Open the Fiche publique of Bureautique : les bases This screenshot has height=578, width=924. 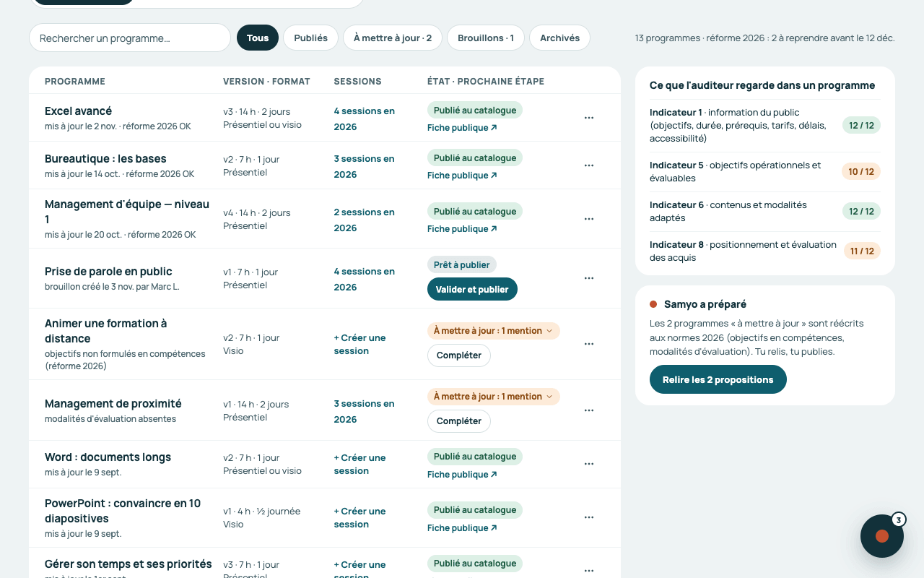pyautogui.click(x=462, y=176)
